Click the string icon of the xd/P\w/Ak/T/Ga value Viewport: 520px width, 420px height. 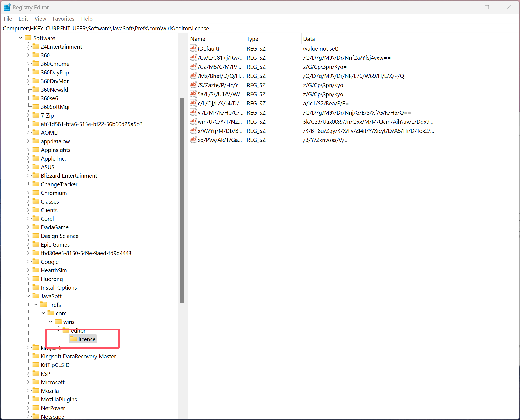(193, 140)
